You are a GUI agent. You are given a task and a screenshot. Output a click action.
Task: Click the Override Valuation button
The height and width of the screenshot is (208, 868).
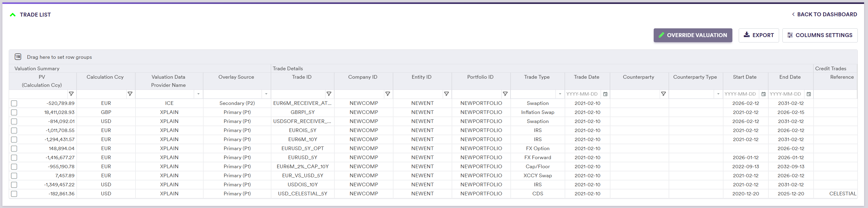click(693, 35)
